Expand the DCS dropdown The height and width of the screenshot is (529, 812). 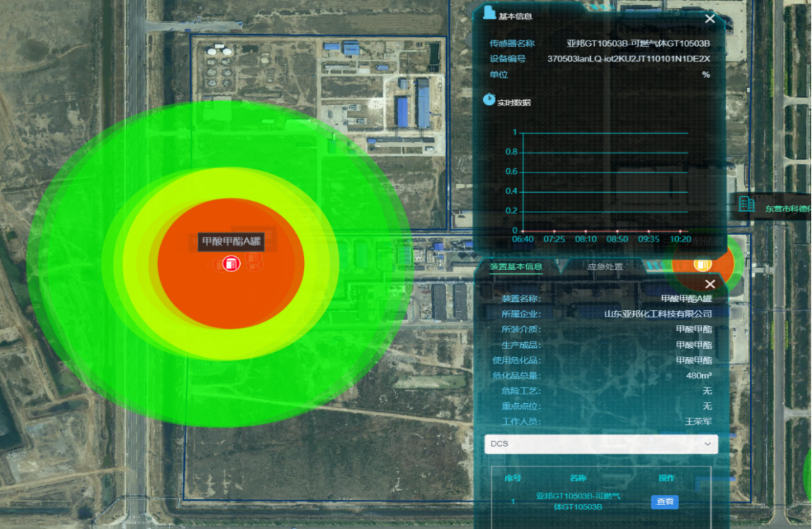tap(601, 444)
